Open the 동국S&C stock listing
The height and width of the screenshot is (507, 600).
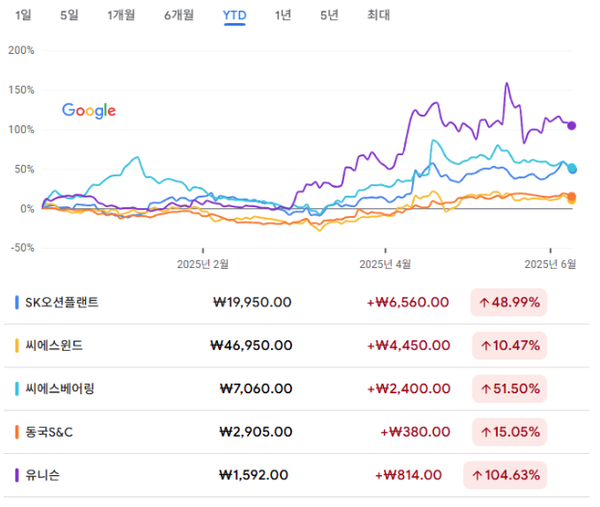tap(53, 432)
